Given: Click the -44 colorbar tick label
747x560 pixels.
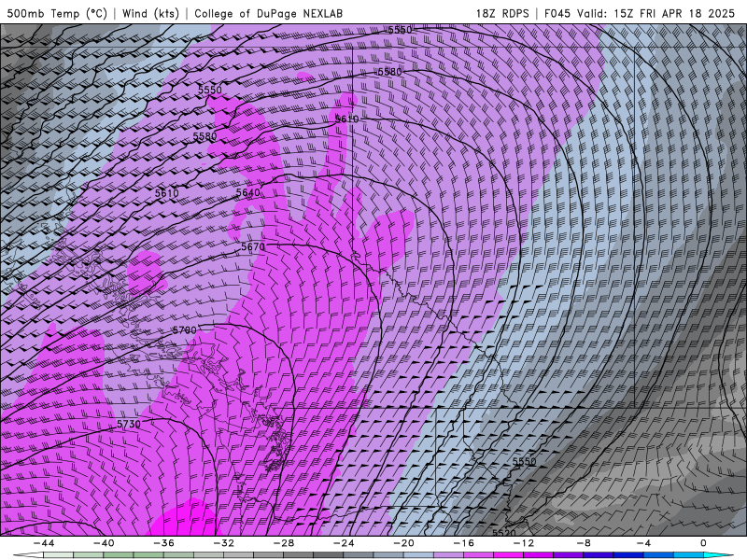Looking at the screenshot, I should (44, 543).
